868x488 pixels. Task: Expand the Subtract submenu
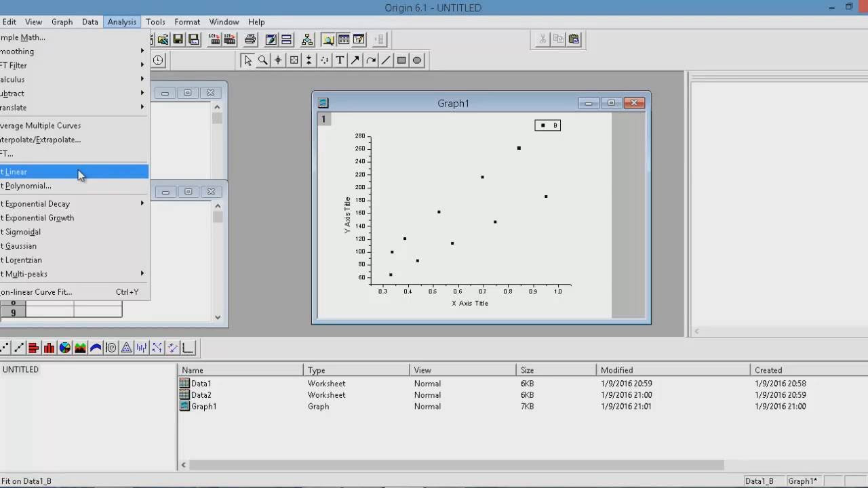coord(73,94)
